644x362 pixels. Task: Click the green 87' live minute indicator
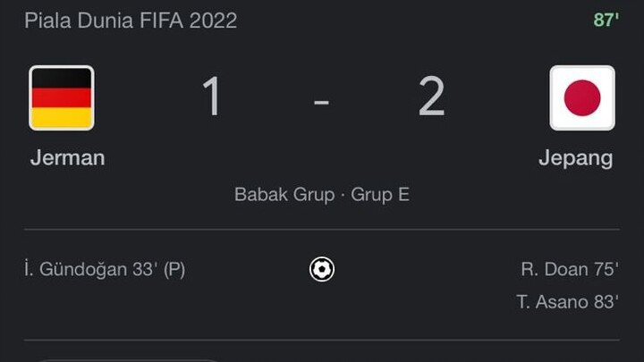click(606, 20)
